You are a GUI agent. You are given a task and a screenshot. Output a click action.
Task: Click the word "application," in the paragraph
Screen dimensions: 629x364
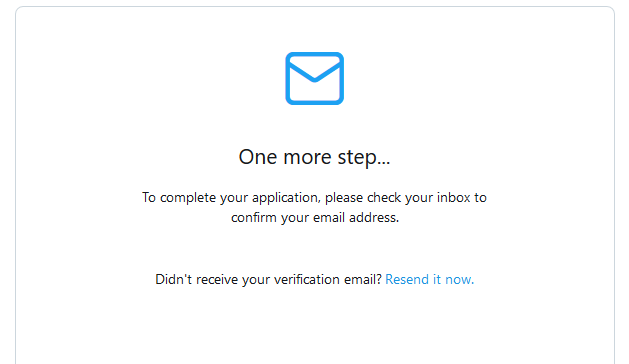[286, 198]
